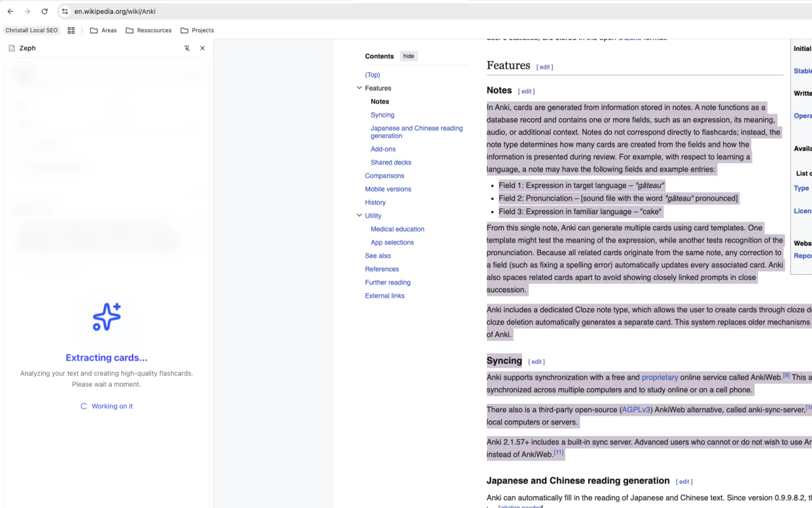Go to Mobile versions in Contents
The image size is (812, 508).
(x=388, y=189)
